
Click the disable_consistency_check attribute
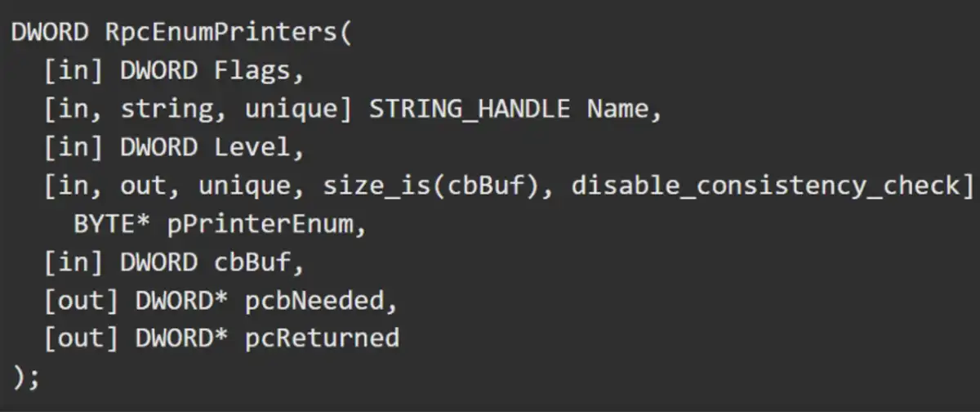tap(764, 186)
